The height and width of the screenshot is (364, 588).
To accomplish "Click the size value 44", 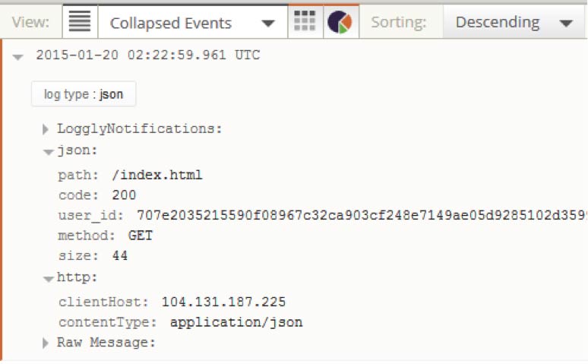I will coord(120,256).
